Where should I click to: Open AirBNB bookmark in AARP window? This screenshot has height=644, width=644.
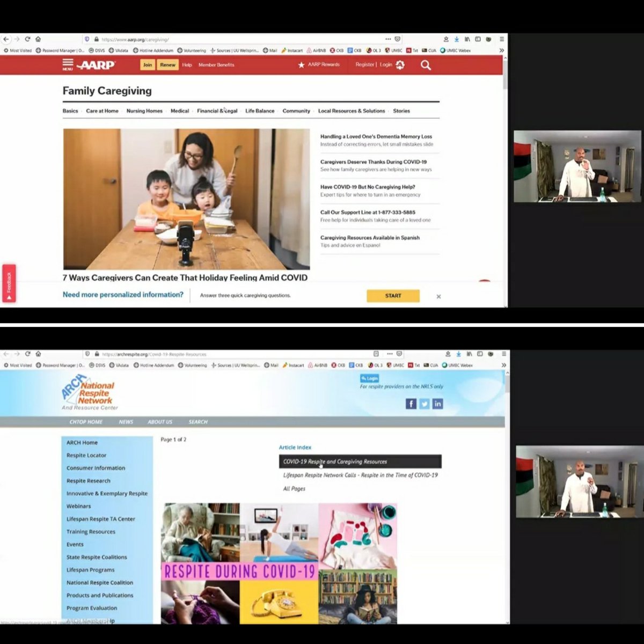317,50
